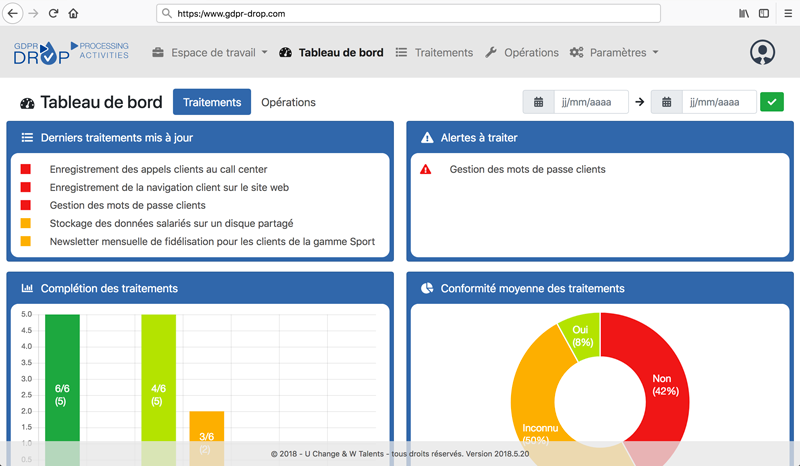Open Gestion des mots de passe clients in list
This screenshot has height=466, width=800.
click(128, 205)
